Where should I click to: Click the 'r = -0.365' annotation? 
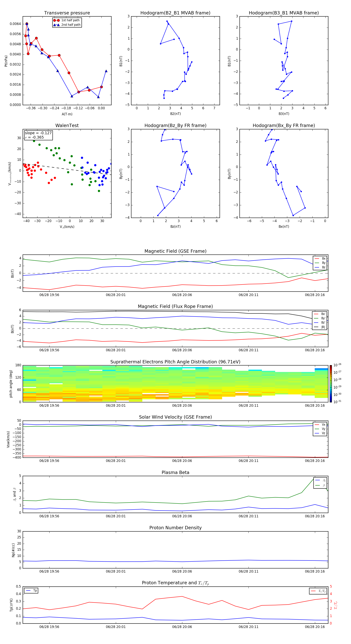35,137
